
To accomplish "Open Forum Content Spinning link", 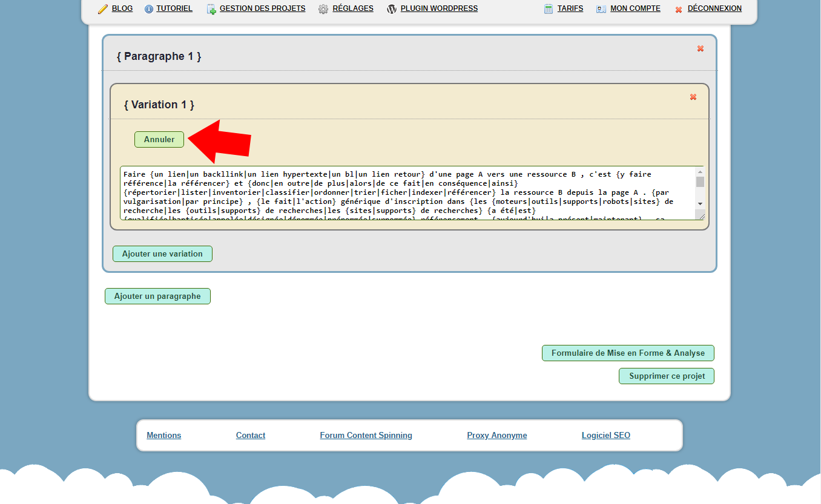I will click(x=366, y=435).
